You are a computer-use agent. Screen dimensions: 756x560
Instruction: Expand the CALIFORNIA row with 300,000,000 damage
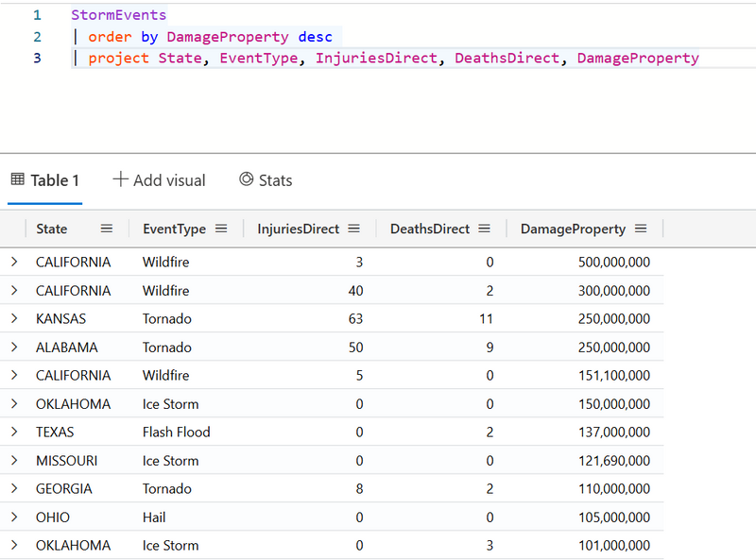(x=14, y=290)
